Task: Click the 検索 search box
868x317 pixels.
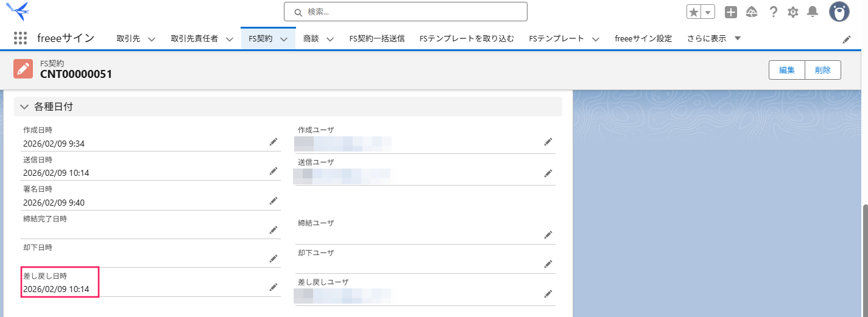Action: pyautogui.click(x=405, y=12)
